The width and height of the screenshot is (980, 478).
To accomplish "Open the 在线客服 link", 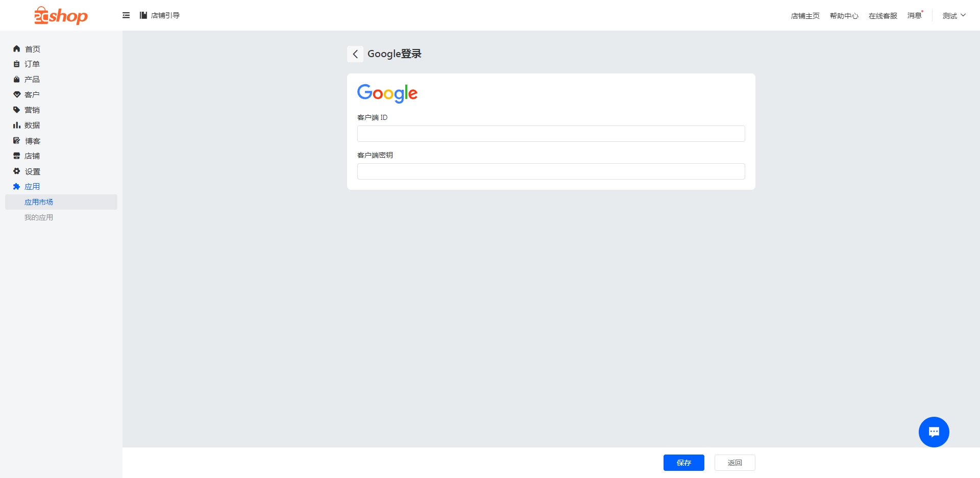I will (883, 16).
